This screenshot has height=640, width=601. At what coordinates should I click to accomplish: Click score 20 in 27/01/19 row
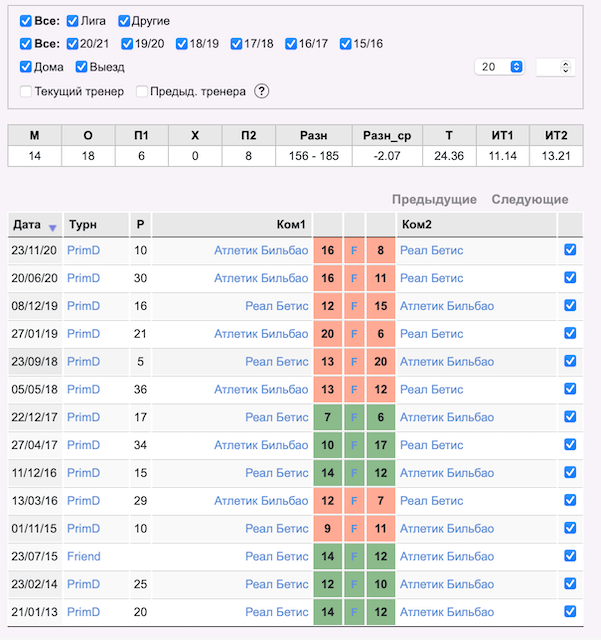click(x=327, y=334)
